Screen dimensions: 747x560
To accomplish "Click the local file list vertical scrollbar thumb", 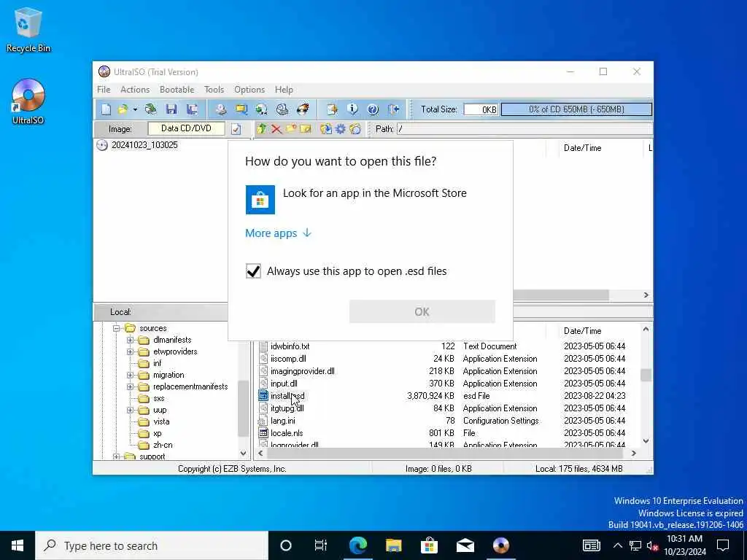I will (x=646, y=375).
